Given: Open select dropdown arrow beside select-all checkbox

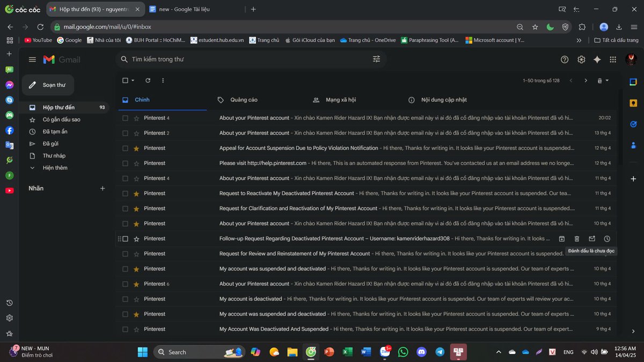Looking at the screenshot, I should [133, 80].
